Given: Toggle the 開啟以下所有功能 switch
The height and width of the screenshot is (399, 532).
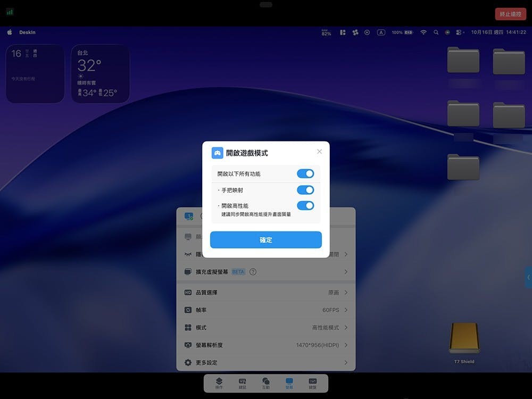Looking at the screenshot, I should pyautogui.click(x=305, y=174).
